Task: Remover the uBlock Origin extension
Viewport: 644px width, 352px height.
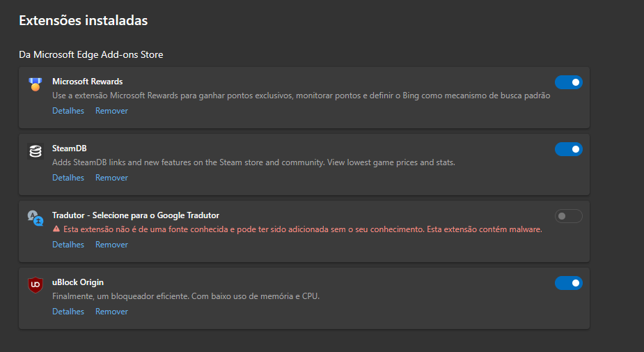Action: [111, 312]
